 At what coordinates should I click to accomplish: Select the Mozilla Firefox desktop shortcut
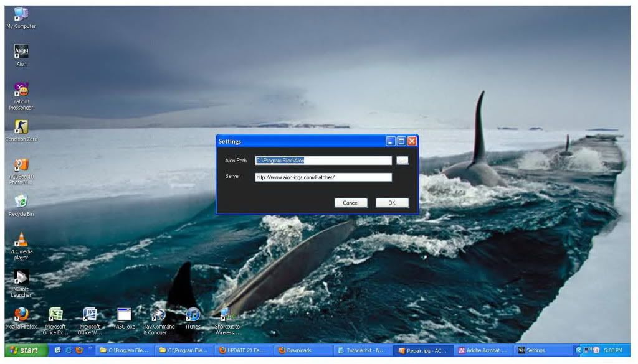(21, 314)
